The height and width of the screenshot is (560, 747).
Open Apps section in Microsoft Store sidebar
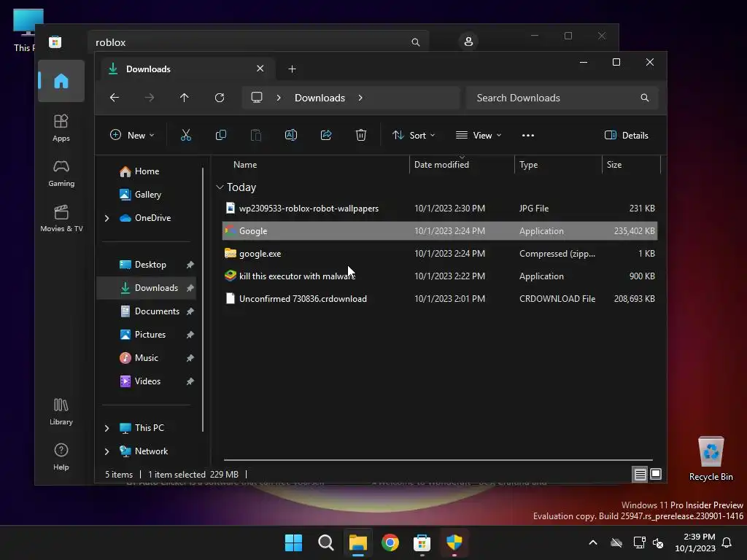61,128
